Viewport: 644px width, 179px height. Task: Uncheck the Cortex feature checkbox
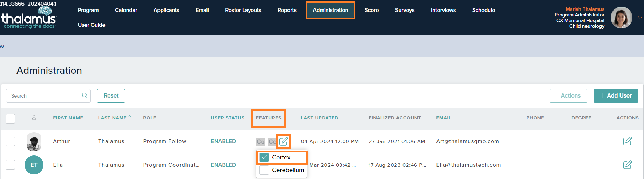(264, 157)
